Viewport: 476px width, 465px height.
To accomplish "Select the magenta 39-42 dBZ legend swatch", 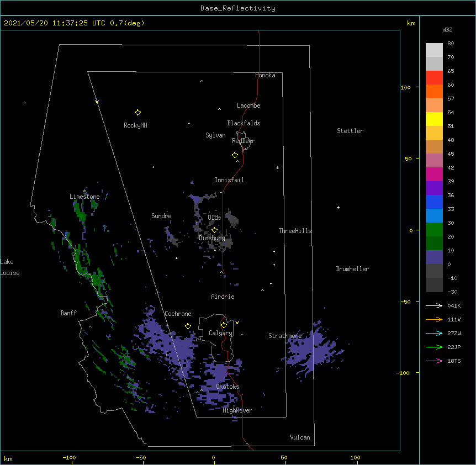I will tap(434, 174).
